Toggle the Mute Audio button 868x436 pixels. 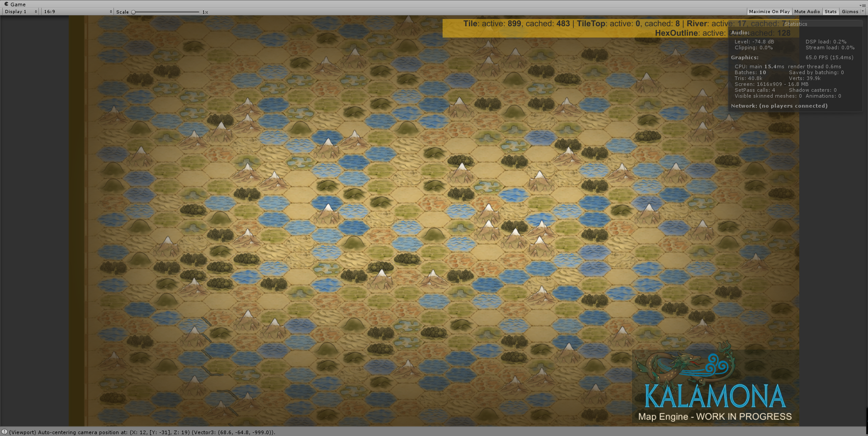click(x=807, y=12)
